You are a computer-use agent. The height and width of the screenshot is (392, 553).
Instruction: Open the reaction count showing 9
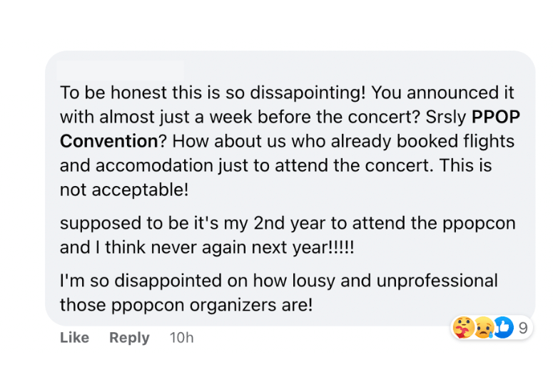(x=523, y=328)
